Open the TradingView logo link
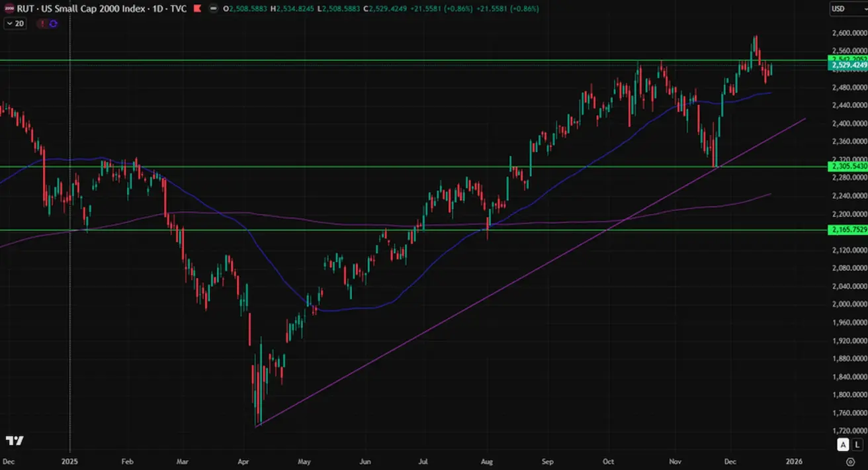 click(15, 441)
